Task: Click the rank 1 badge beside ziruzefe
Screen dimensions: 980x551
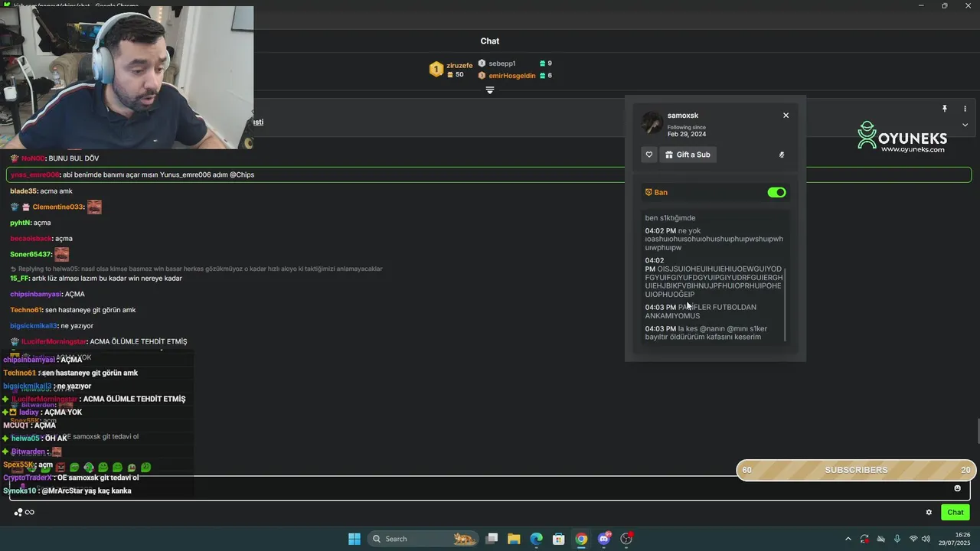Action: click(436, 70)
